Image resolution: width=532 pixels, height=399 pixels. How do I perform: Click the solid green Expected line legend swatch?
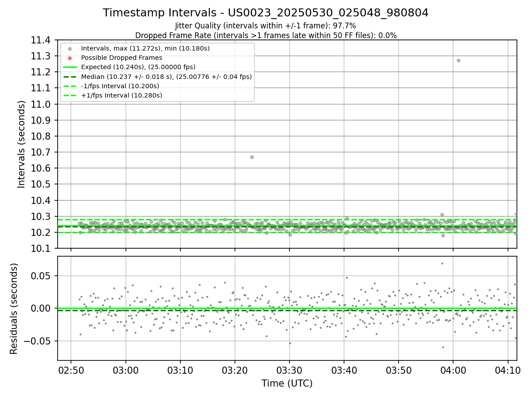pos(70,67)
